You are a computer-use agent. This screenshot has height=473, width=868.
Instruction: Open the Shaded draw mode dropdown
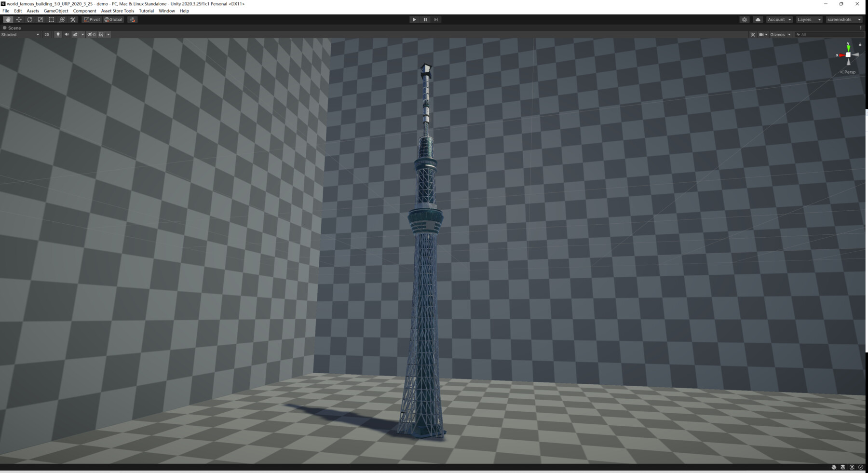pyautogui.click(x=19, y=34)
